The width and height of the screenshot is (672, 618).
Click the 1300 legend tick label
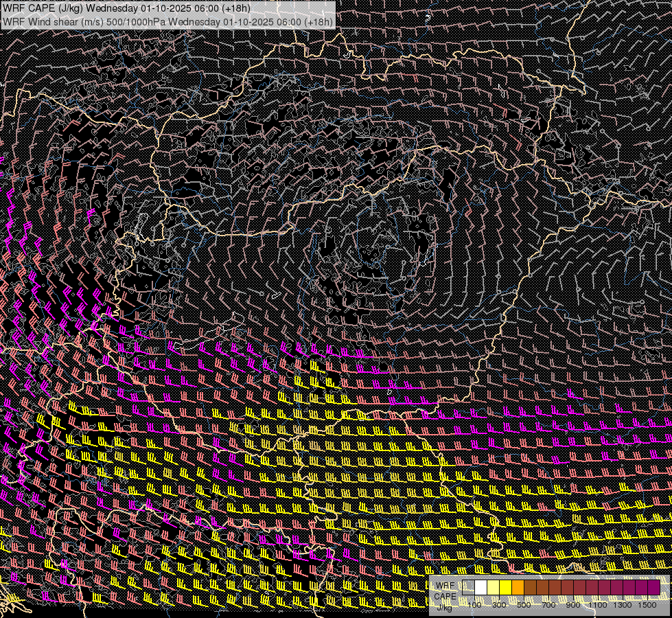click(x=623, y=605)
